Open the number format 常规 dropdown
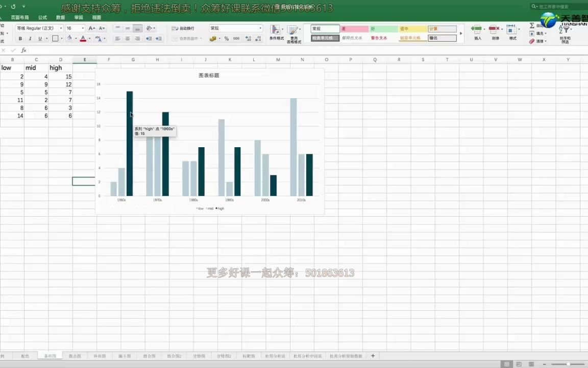The height and width of the screenshot is (368, 588). pos(260,28)
